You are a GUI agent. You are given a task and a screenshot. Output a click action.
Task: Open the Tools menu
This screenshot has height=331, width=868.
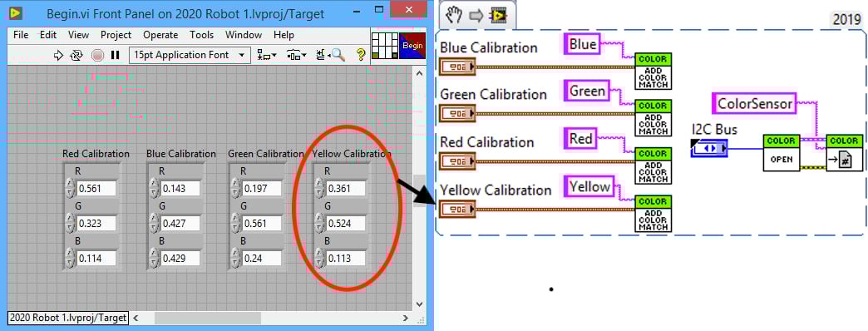point(201,35)
